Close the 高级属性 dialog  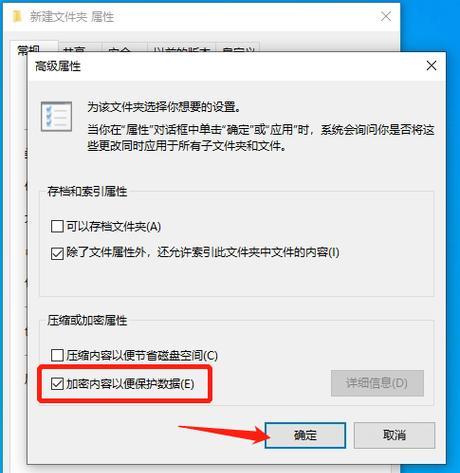pyautogui.click(x=431, y=66)
